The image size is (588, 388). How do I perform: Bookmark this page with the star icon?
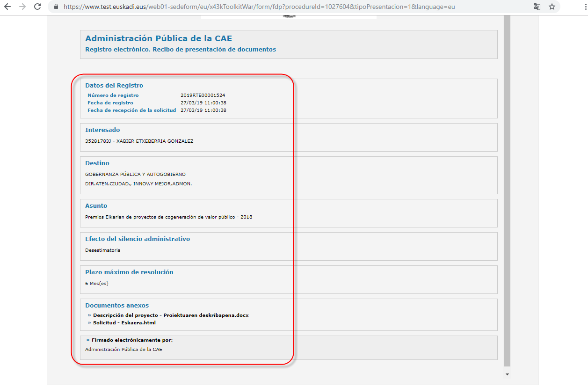552,7
